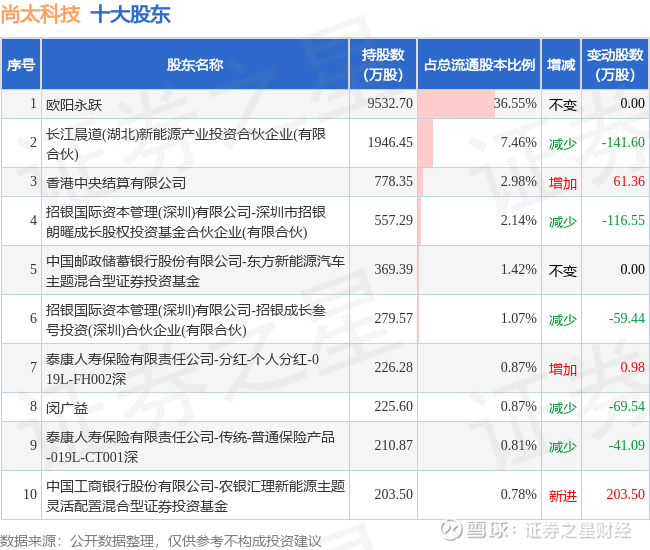
Task: Click change value -116.55
Action: tap(623, 220)
